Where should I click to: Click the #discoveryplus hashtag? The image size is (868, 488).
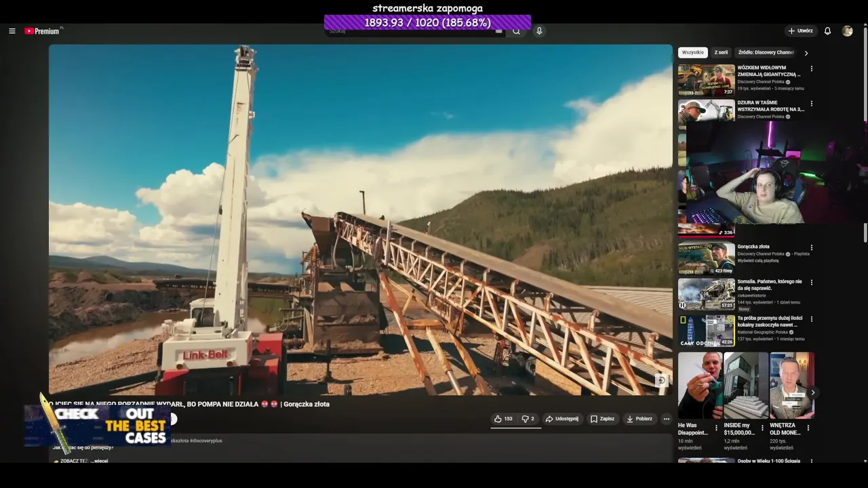[x=206, y=441]
